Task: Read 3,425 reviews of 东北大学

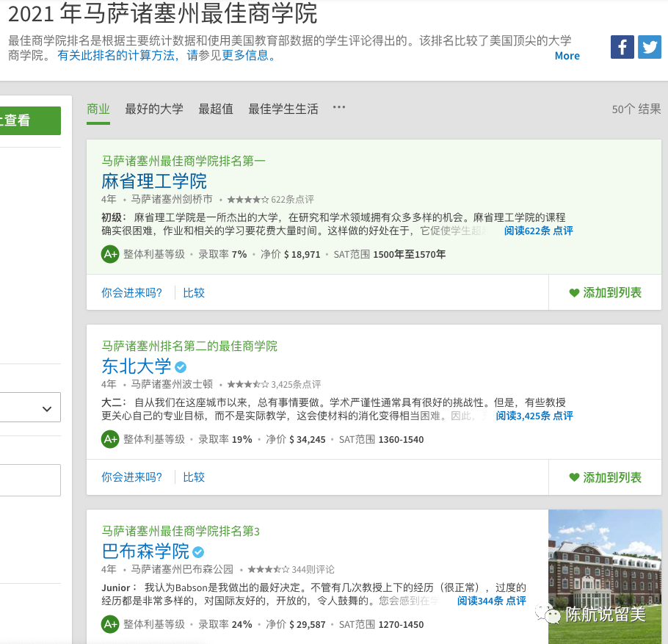Action: click(534, 416)
